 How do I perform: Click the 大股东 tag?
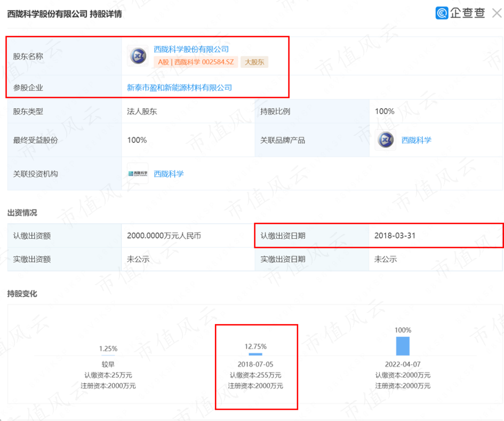point(254,62)
